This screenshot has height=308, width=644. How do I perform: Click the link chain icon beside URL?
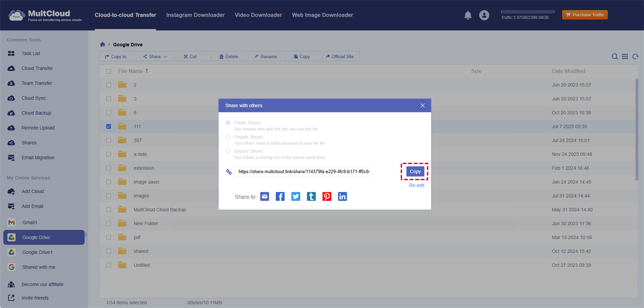[229, 172]
